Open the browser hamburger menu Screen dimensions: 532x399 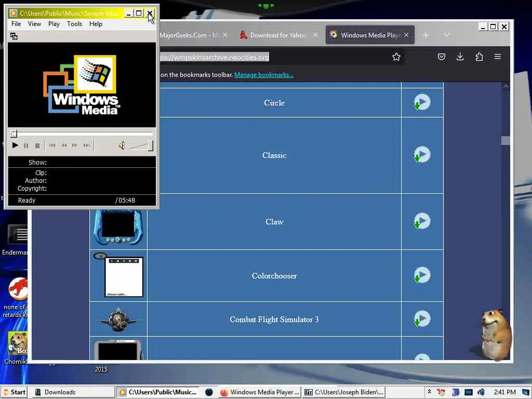[x=498, y=57]
